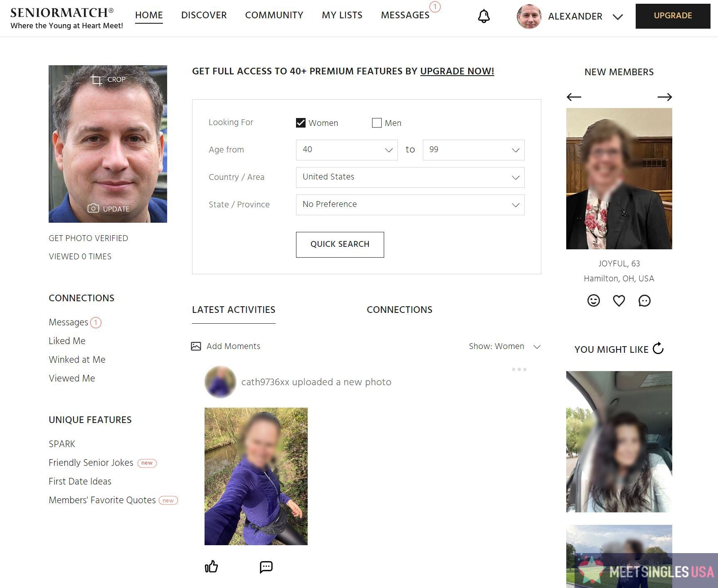
Task: Expand the Alexander account menu chevron
Action: (x=618, y=17)
